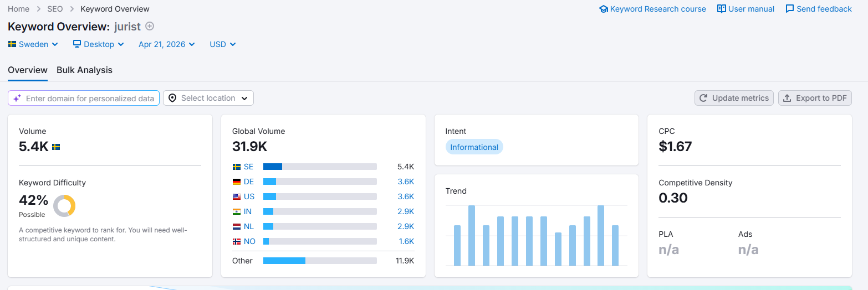Switch to the Bulk Analysis tab
The width and height of the screenshot is (868, 290).
coord(84,70)
